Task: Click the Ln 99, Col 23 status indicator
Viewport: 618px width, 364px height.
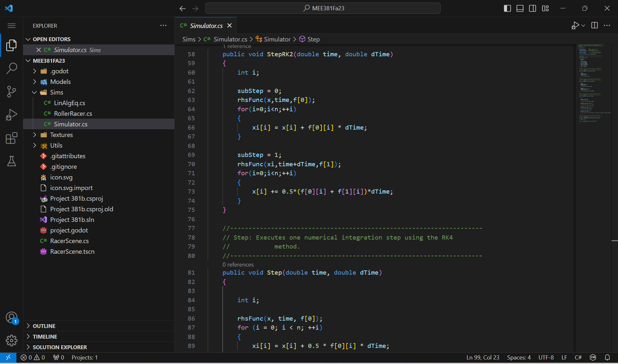Action: (483, 358)
